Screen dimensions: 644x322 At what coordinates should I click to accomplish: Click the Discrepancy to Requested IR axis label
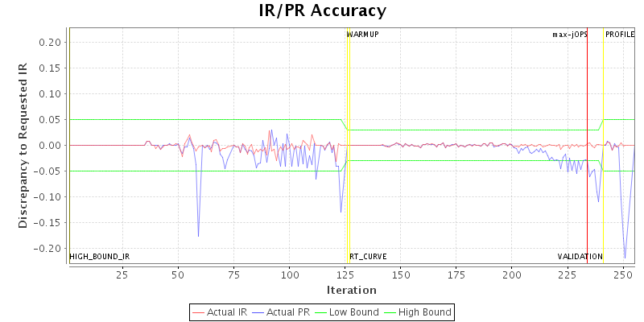click(x=23, y=145)
